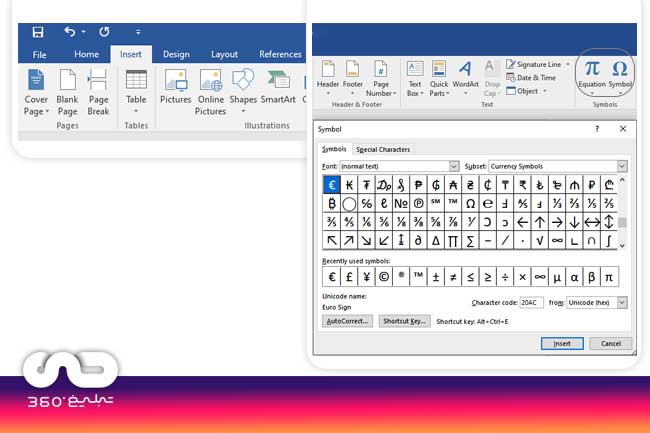The image size is (650, 433).
Task: Switch to the Special Characters tab
Action: tap(383, 149)
